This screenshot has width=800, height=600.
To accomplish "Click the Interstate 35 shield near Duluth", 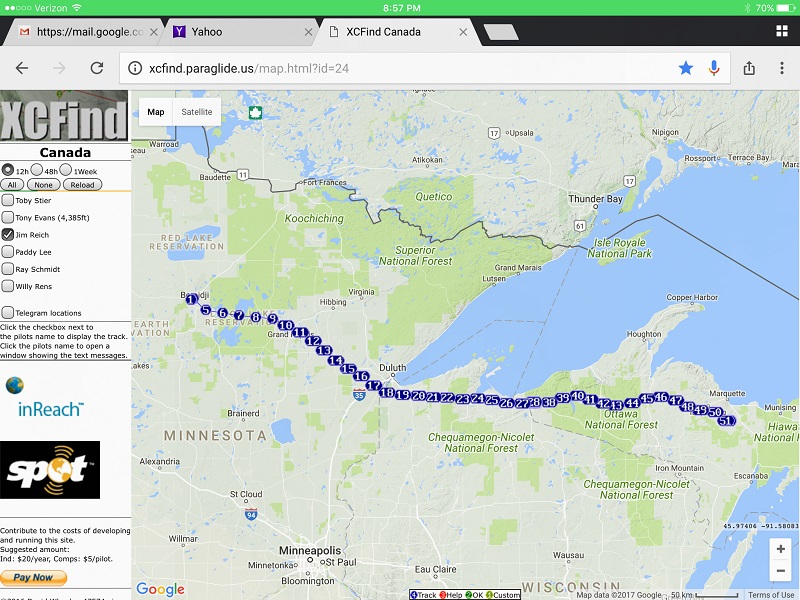I will (359, 394).
